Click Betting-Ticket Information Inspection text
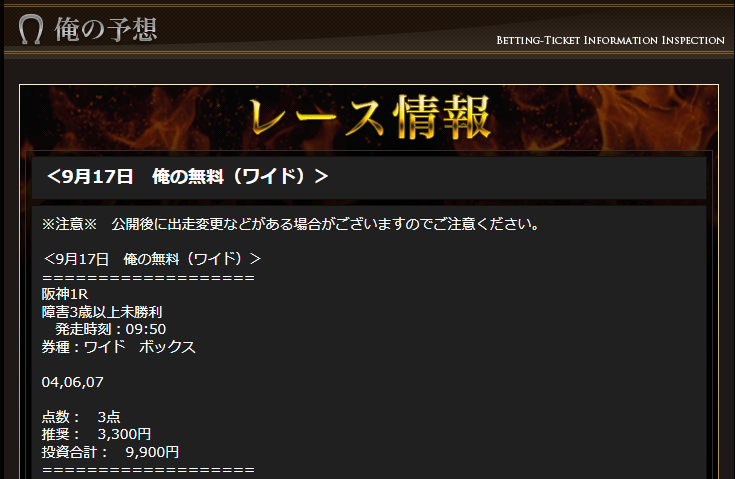Viewport: 735px width, 479px height. point(610,40)
